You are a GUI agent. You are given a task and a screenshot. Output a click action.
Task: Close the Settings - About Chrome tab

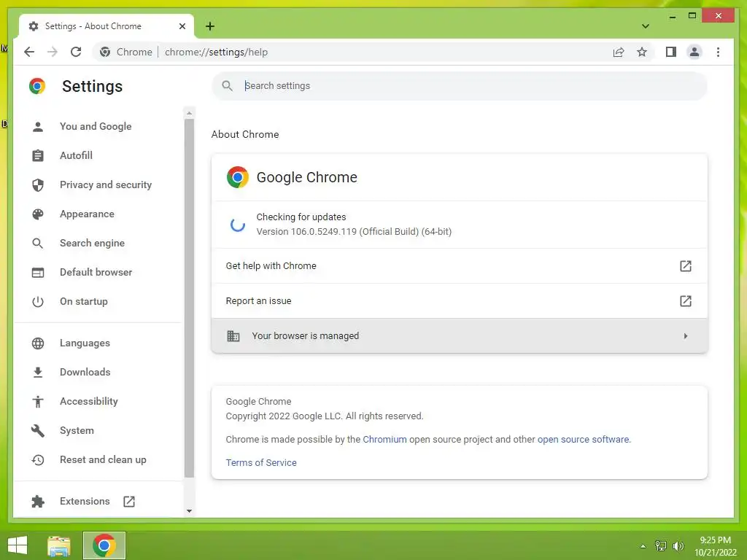click(x=182, y=26)
